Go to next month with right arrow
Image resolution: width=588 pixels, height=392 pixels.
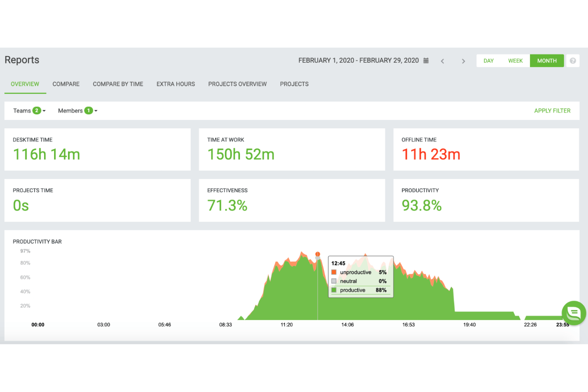(x=463, y=61)
